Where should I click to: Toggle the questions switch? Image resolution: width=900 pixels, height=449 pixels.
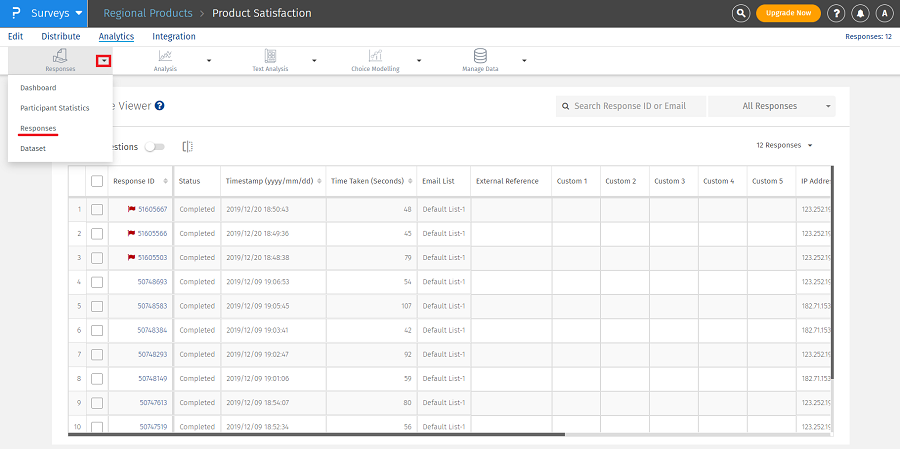pyautogui.click(x=154, y=147)
